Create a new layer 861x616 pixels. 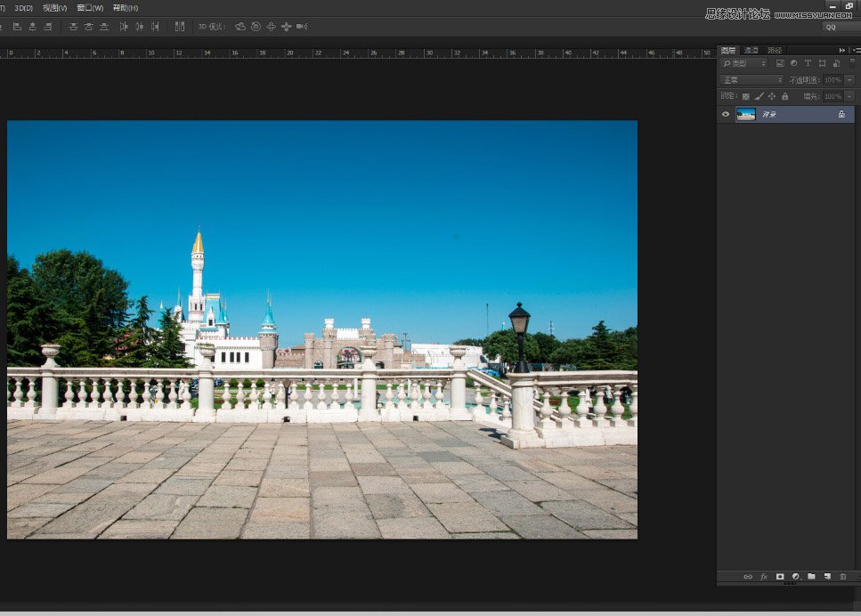(x=827, y=577)
